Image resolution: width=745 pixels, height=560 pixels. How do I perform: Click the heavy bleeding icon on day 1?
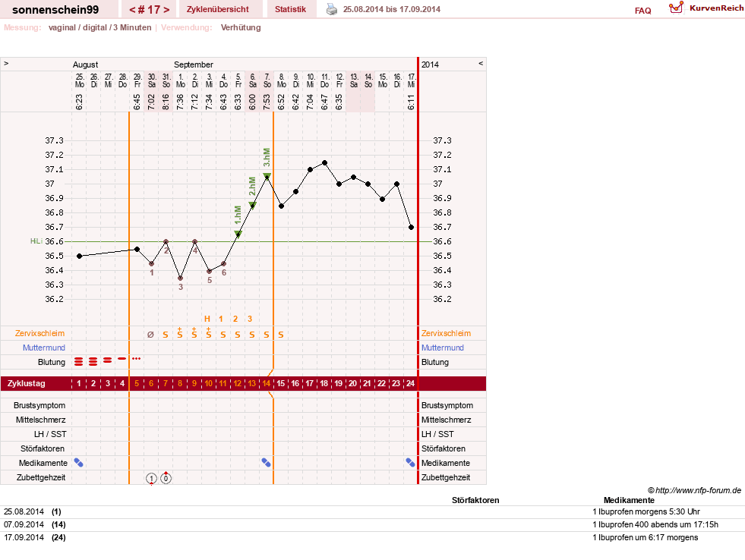(x=79, y=362)
